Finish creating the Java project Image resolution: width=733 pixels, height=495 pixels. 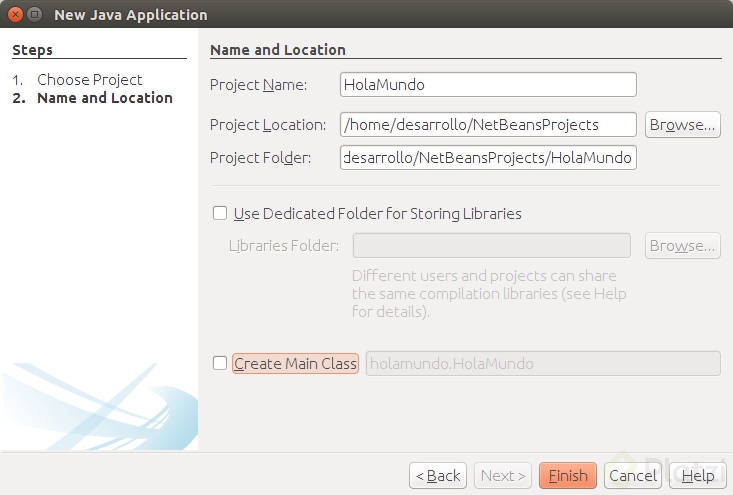click(568, 475)
